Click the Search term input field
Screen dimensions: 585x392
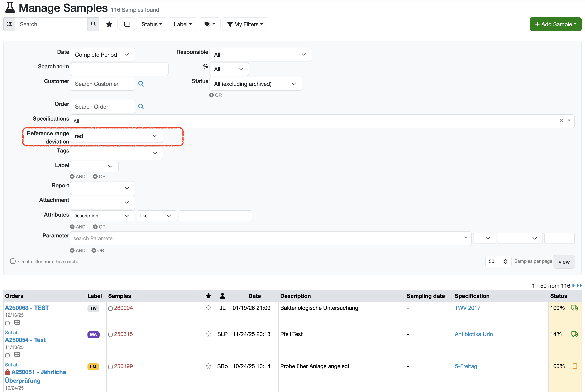click(119, 69)
